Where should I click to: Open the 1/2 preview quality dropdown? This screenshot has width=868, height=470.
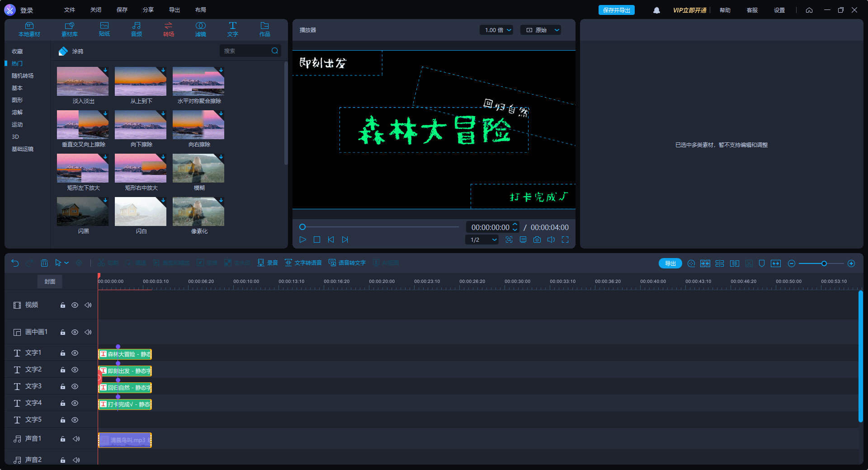tap(482, 240)
